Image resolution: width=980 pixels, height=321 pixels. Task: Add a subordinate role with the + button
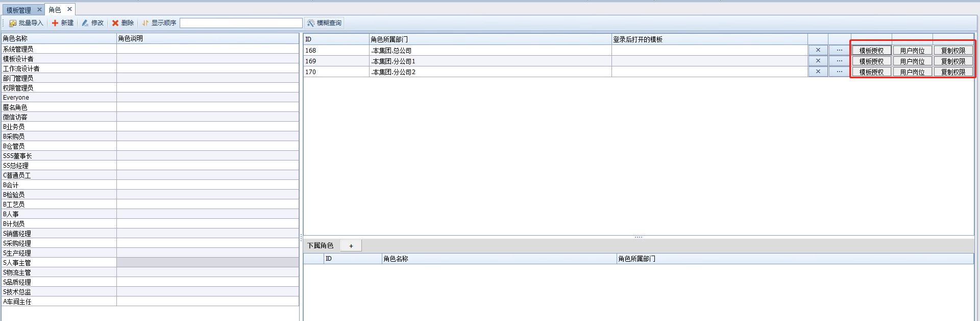pyautogui.click(x=351, y=246)
